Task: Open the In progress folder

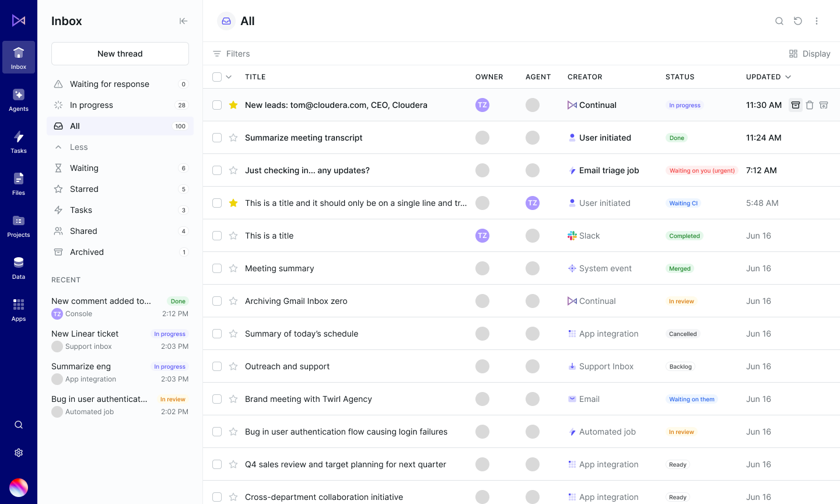Action: pyautogui.click(x=120, y=105)
